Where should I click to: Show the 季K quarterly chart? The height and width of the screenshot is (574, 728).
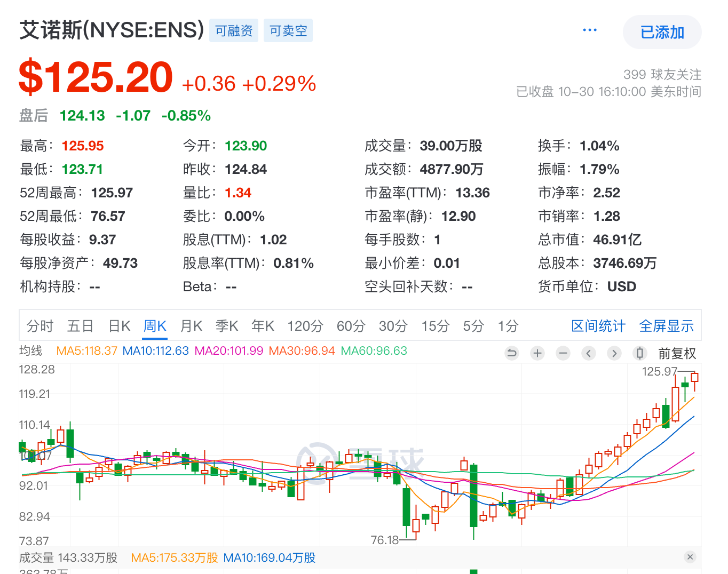[227, 326]
